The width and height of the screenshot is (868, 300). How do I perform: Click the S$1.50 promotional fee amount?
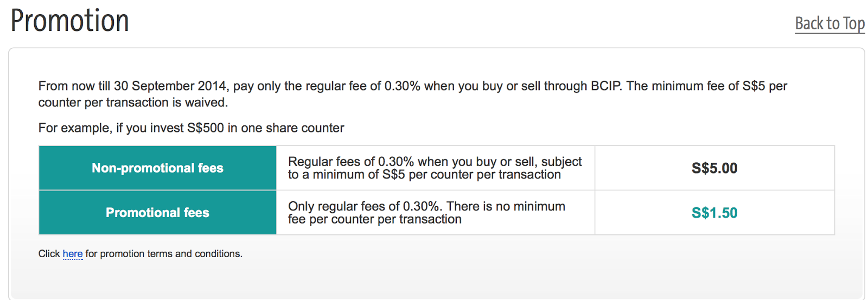coord(714,213)
